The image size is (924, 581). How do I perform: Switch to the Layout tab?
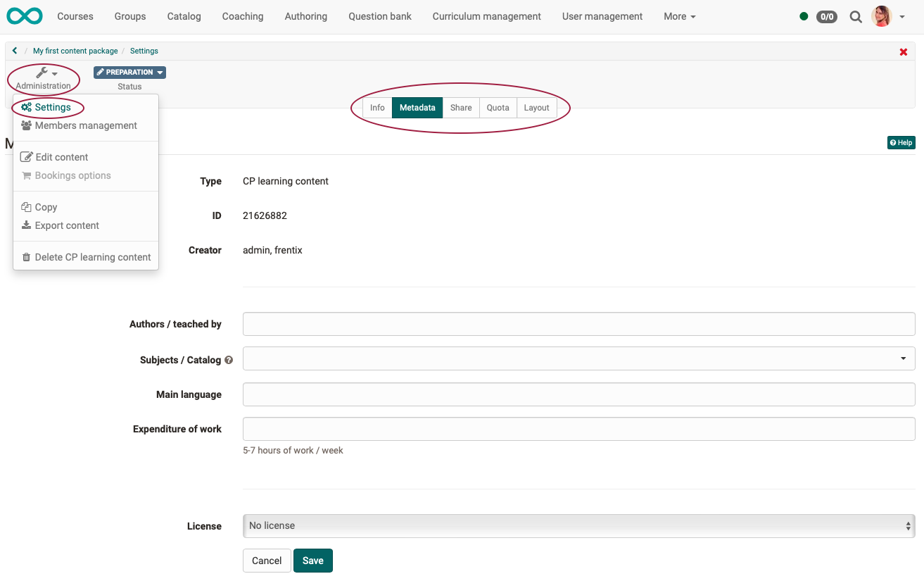click(536, 108)
